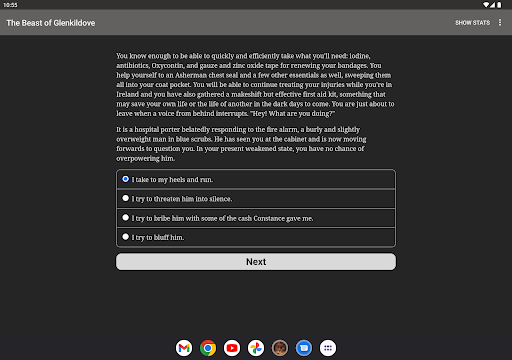Open SHOW STATS
The width and height of the screenshot is (512, 360).
(472, 23)
